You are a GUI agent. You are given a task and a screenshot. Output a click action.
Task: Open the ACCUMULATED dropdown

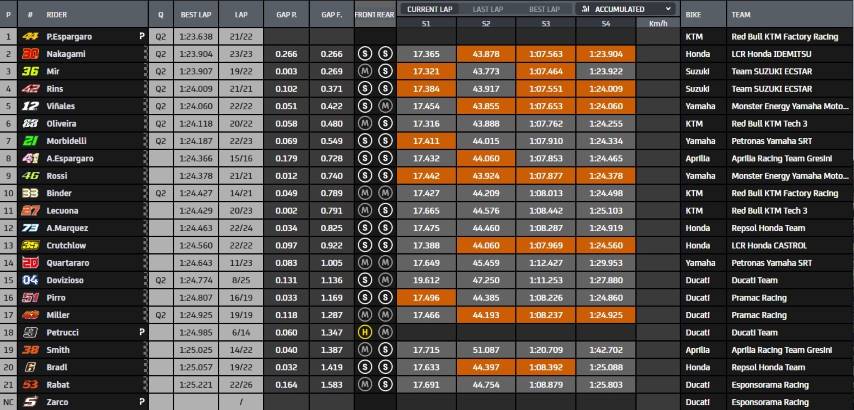pyautogui.click(x=625, y=9)
